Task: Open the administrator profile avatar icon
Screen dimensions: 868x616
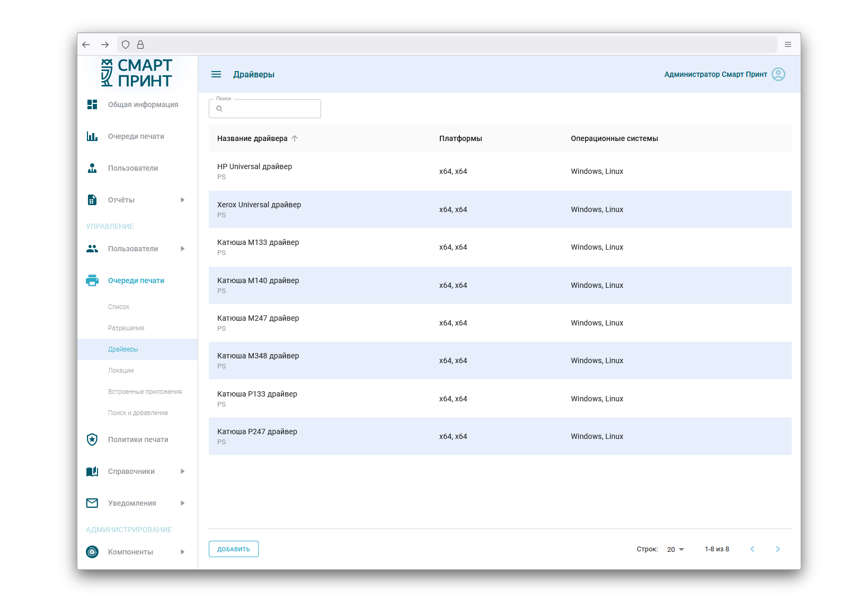Action: click(x=778, y=74)
